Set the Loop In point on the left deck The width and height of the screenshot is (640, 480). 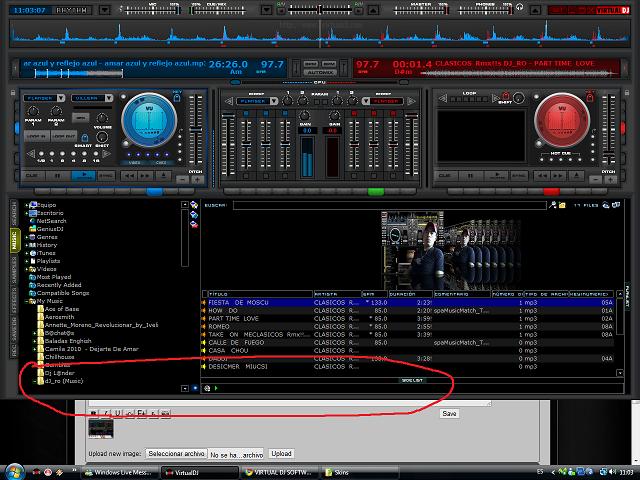[x=37, y=136]
